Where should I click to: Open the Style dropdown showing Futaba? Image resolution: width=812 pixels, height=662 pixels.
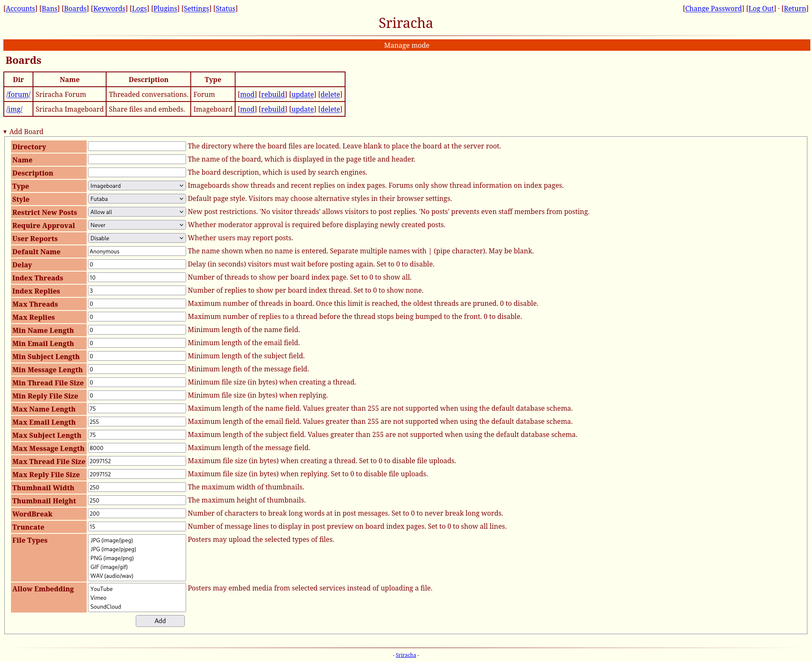pos(137,199)
